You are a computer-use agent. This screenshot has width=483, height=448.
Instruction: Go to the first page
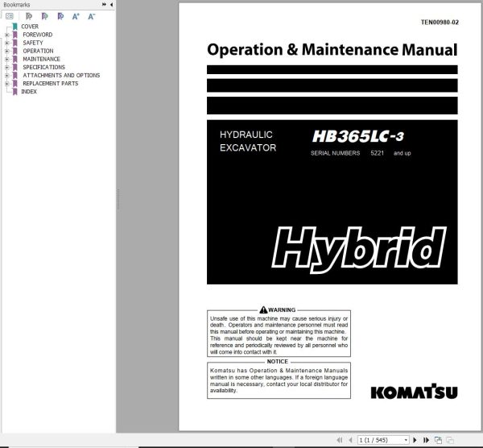tap(340, 440)
